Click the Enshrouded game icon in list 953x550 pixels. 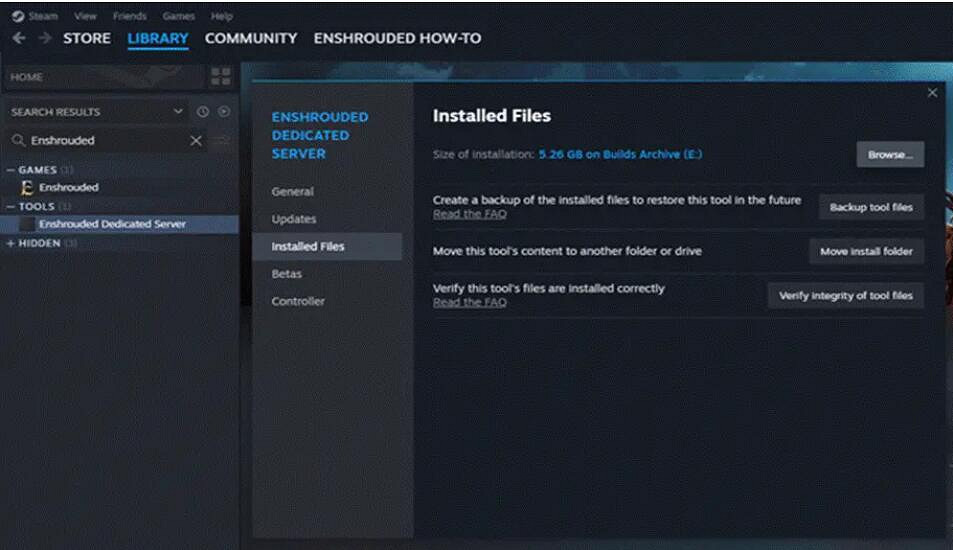pyautogui.click(x=28, y=187)
